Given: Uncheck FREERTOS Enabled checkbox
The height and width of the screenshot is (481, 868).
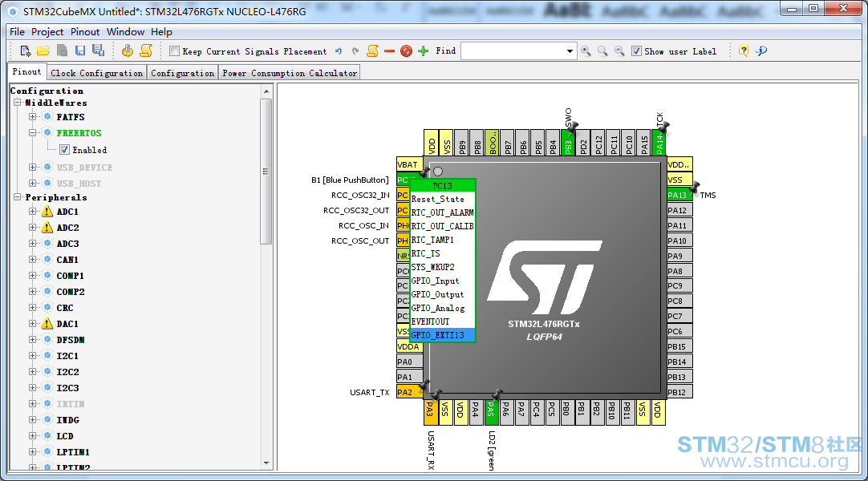Looking at the screenshot, I should [x=65, y=150].
